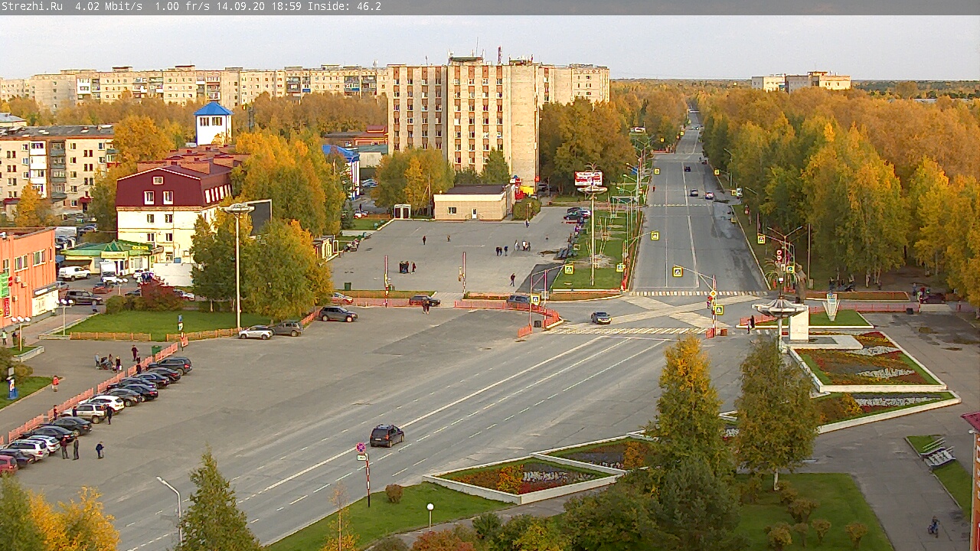Select the 4.02 Mbit/s bitrate readout
Viewport: 980px width, 551px height.
109,6
